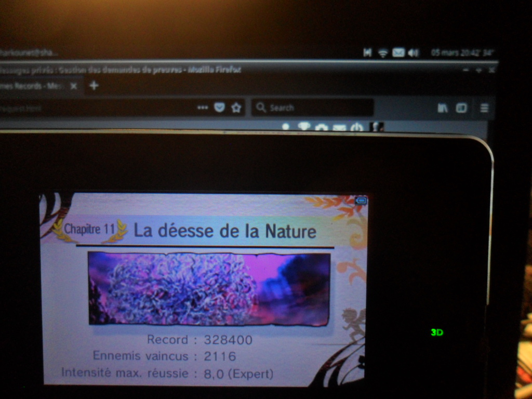Click the trophy icon on site header
Image resolution: width=532 pixels, height=399 pixels.
pos(304,127)
